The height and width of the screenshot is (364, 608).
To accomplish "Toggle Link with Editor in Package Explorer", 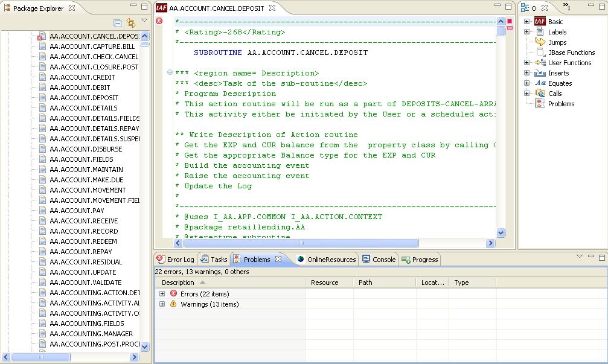I will pos(131,22).
